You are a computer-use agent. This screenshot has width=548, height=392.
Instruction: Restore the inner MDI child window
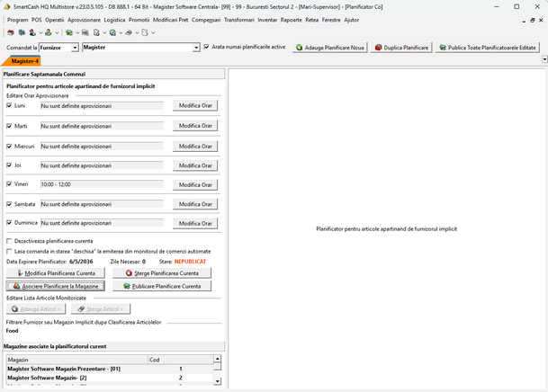tap(533, 21)
